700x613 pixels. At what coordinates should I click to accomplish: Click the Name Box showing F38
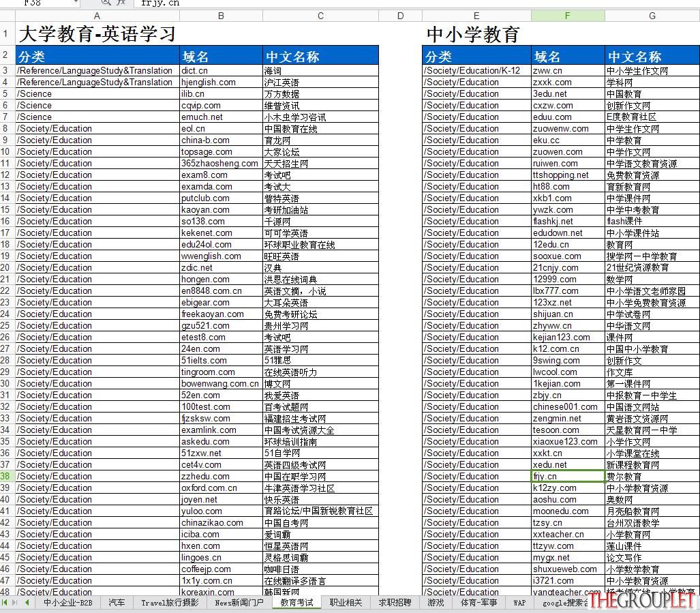[x=35, y=3]
